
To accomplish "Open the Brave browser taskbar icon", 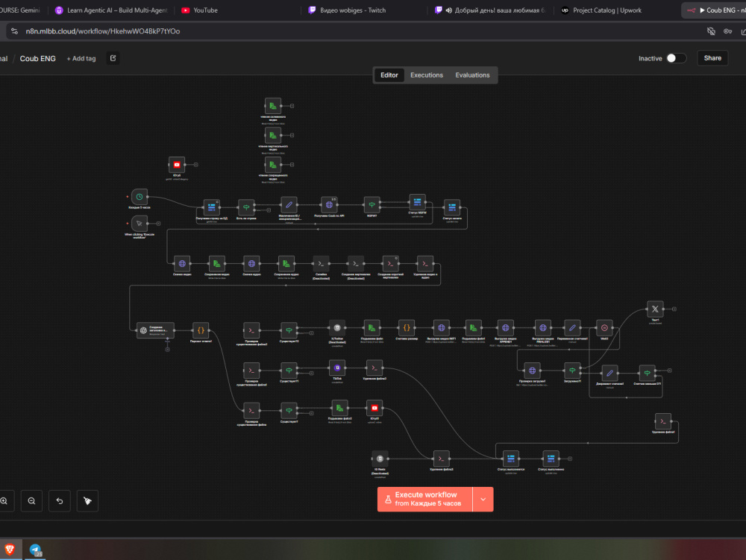I will 10,550.
